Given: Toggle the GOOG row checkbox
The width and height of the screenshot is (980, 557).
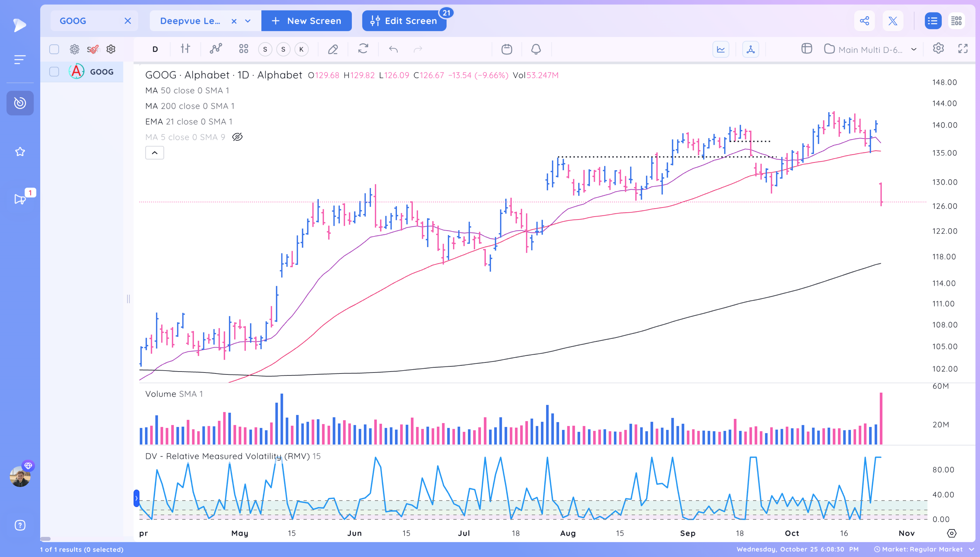Looking at the screenshot, I should click(x=54, y=72).
